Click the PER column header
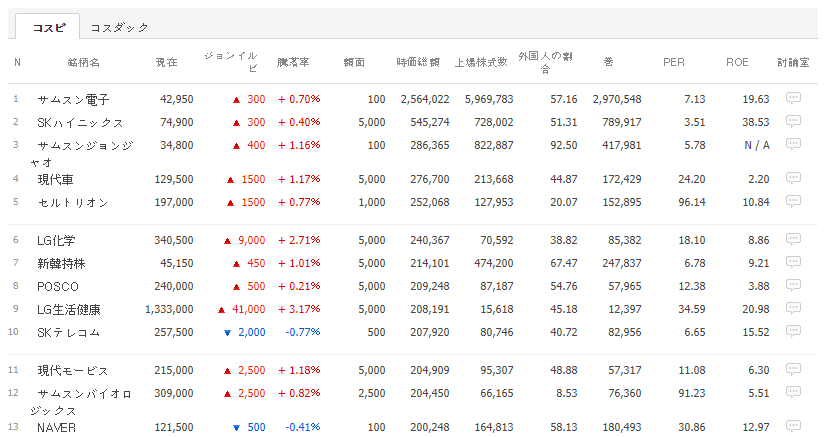 coord(674,62)
